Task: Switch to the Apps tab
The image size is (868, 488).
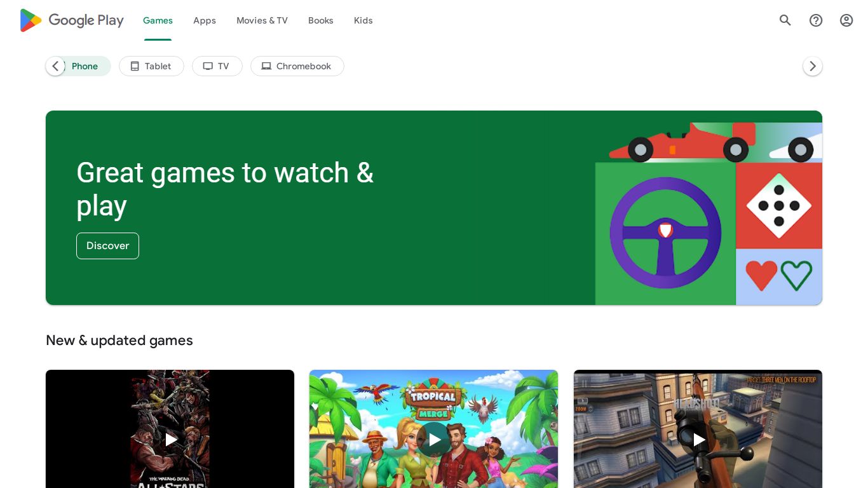Action: (x=205, y=20)
